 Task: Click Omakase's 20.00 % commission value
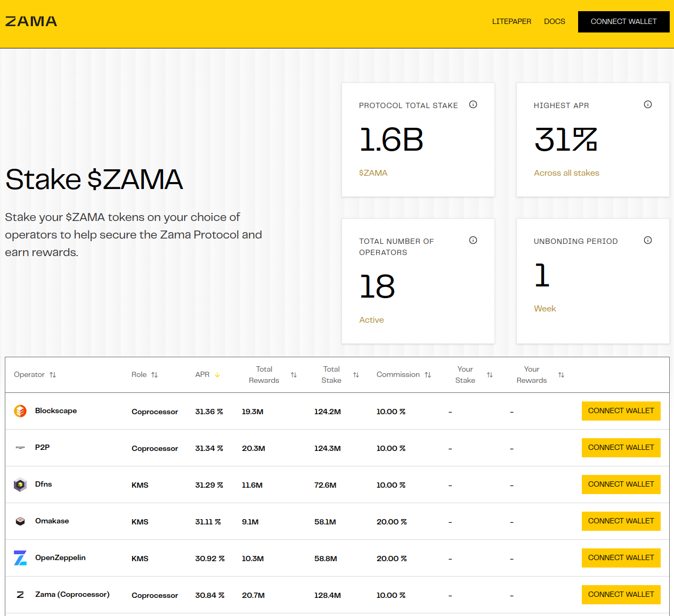[392, 522]
